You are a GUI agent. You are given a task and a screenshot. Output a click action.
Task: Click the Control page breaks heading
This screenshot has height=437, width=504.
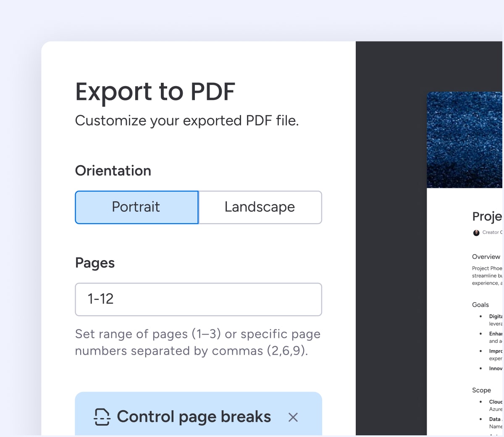(194, 417)
